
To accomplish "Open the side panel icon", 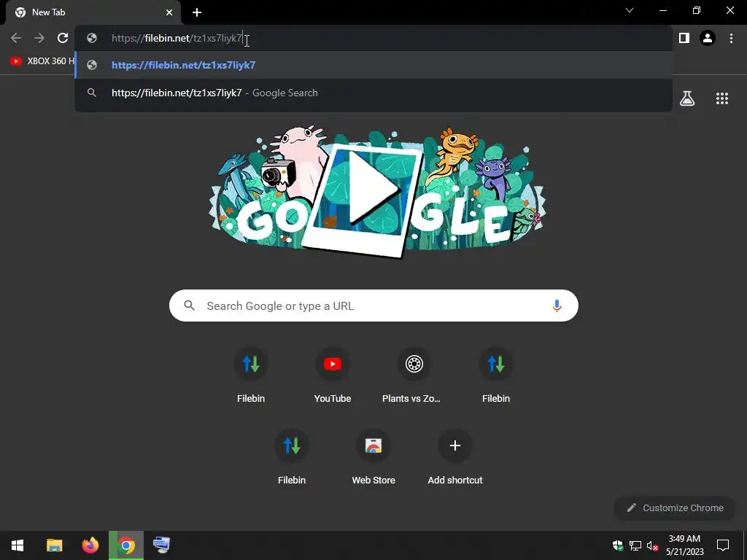I will click(684, 38).
